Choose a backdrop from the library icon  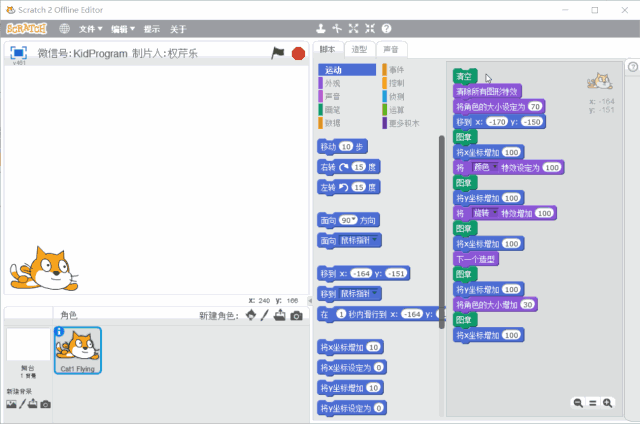pos(11,404)
